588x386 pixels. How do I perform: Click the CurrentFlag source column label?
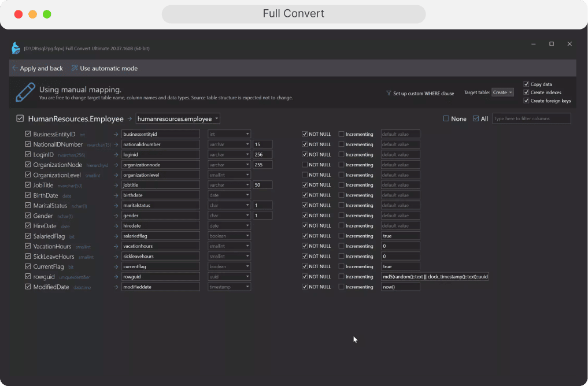49,267
